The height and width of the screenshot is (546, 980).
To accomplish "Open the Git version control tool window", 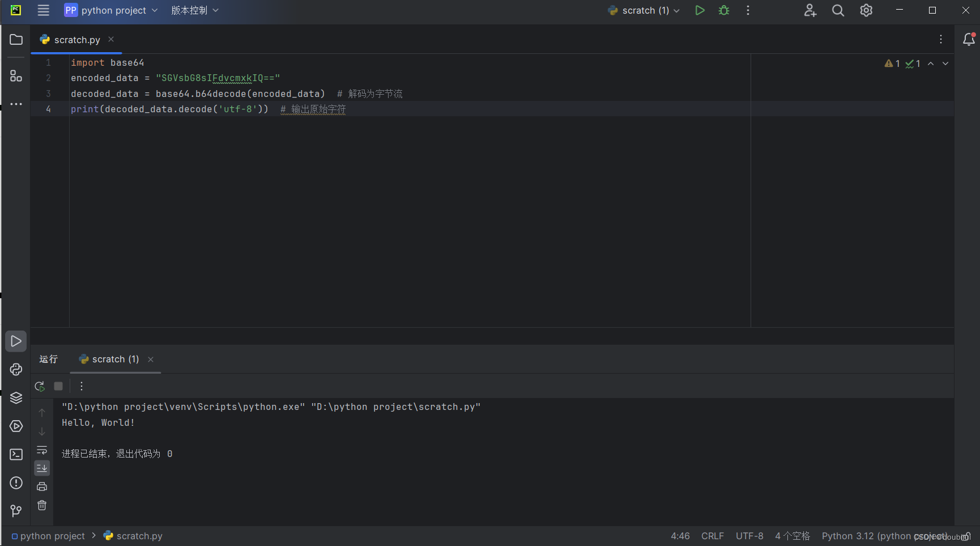I will [x=16, y=511].
